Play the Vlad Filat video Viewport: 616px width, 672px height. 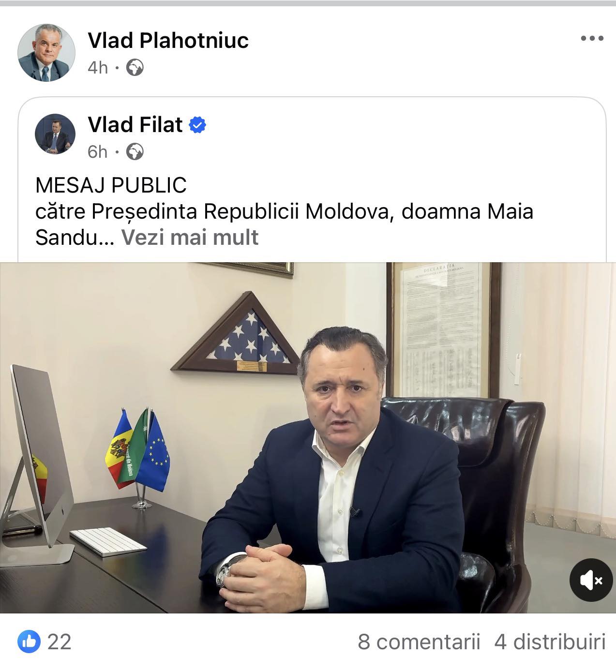point(308,438)
